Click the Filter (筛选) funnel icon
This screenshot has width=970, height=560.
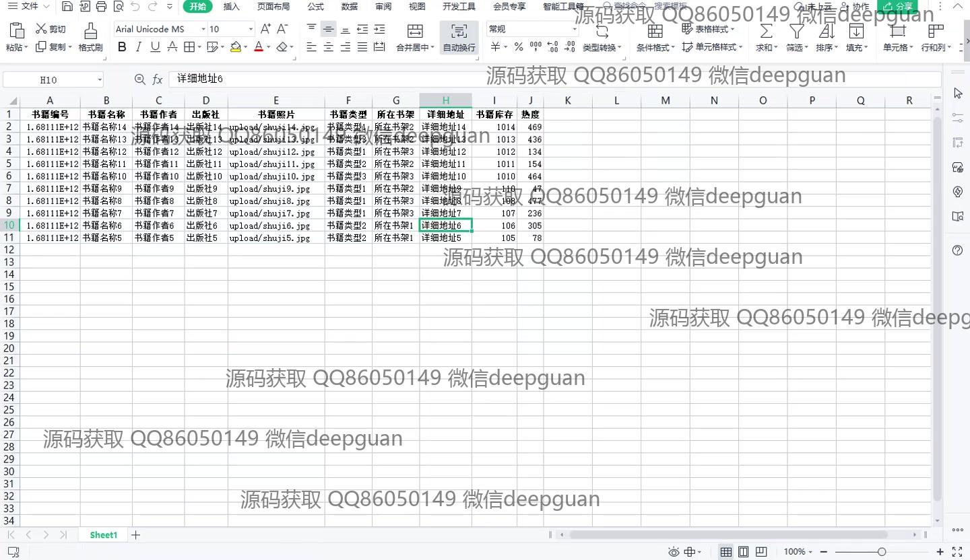796,31
